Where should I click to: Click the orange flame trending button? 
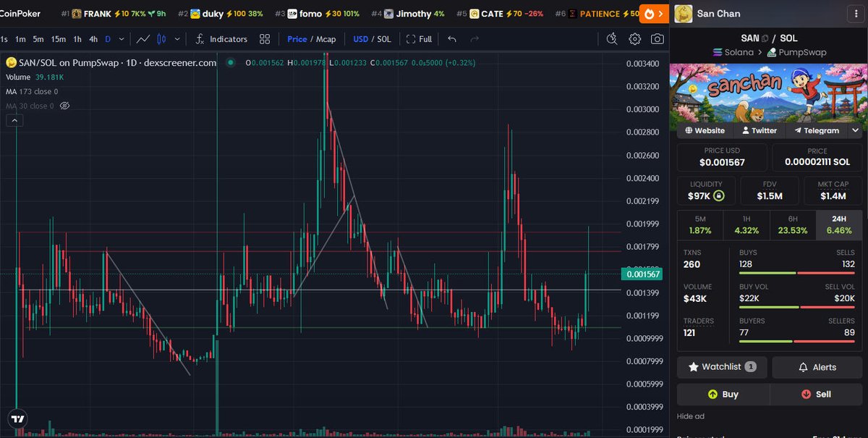pyautogui.click(x=654, y=14)
